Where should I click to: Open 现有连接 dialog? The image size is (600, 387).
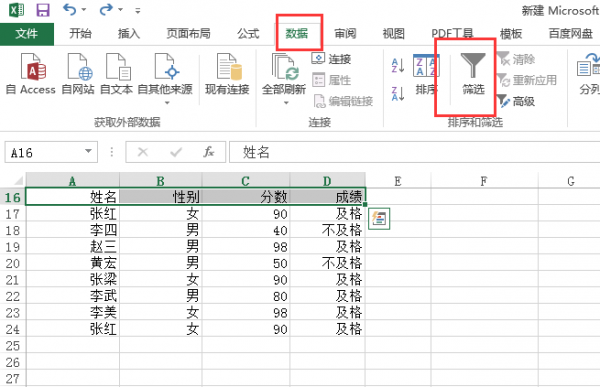click(x=227, y=74)
